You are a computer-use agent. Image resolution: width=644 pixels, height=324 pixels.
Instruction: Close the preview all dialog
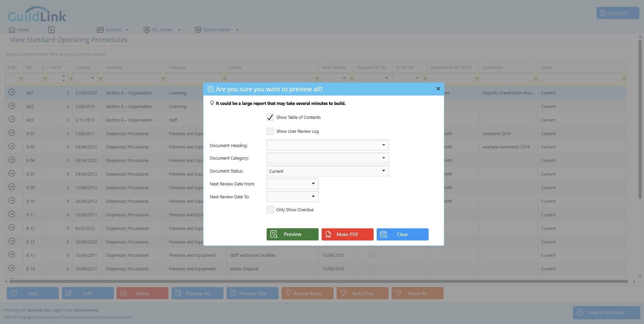pos(438,89)
